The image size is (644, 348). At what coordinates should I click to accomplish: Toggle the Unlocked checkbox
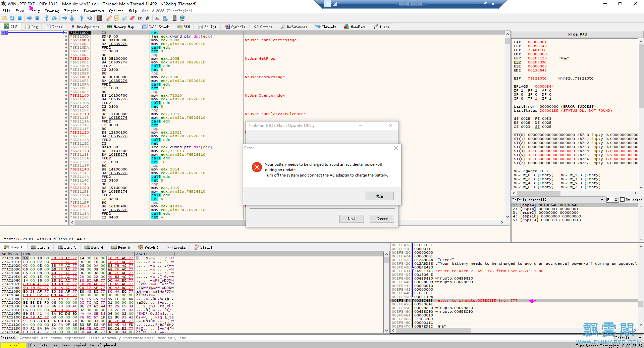point(623,200)
